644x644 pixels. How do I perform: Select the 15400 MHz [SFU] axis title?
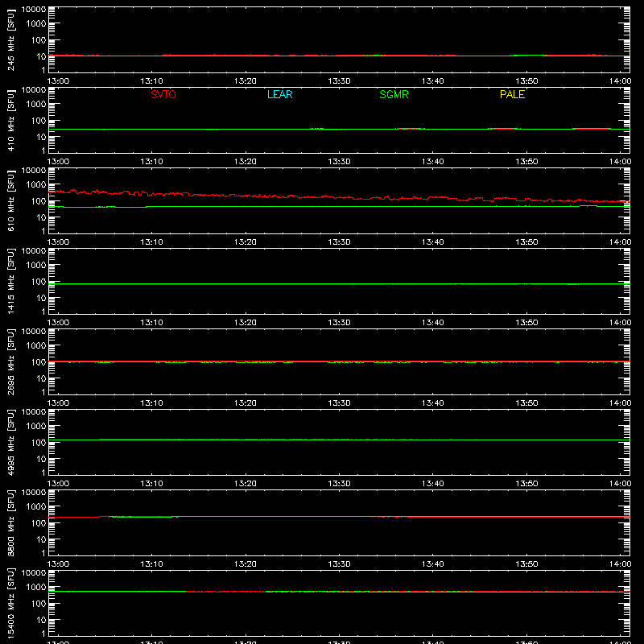11,603
